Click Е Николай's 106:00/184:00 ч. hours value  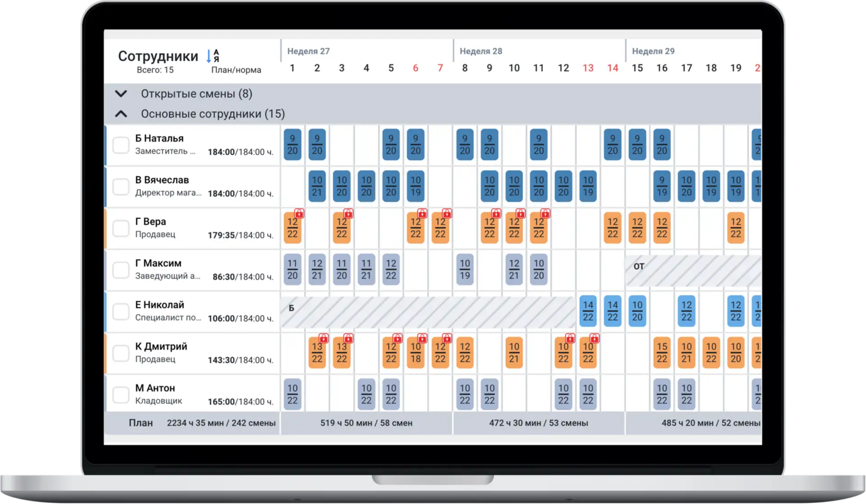[x=240, y=319]
